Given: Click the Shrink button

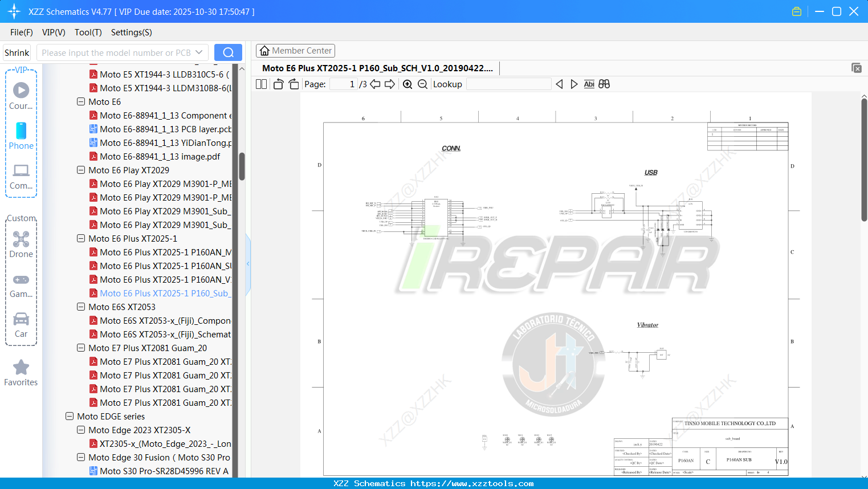Looking at the screenshot, I should pyautogui.click(x=17, y=52).
